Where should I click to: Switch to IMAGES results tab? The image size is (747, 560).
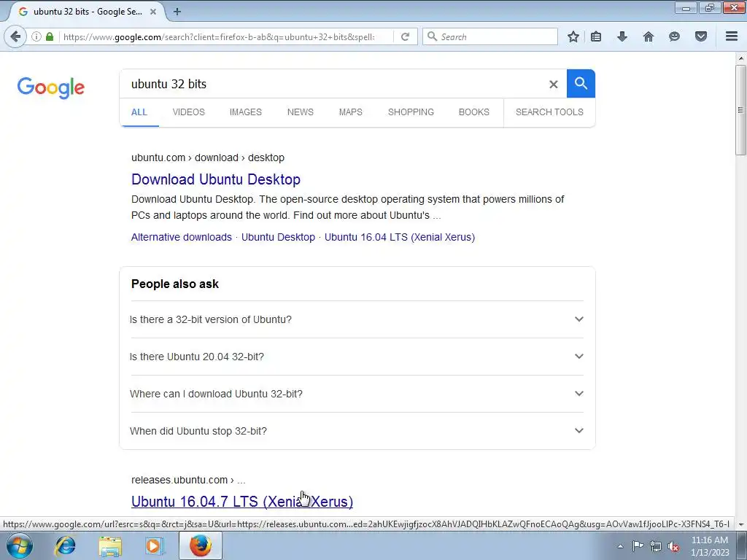pyautogui.click(x=246, y=112)
